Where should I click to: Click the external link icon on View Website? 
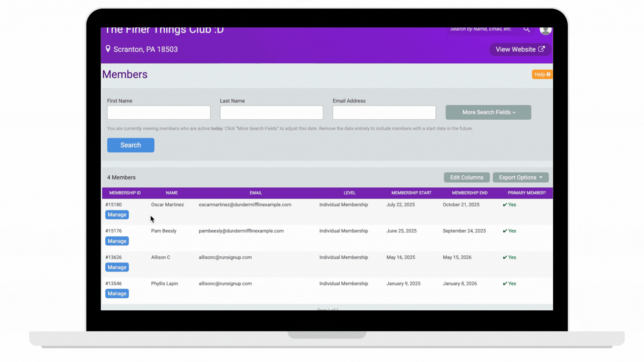541,49
